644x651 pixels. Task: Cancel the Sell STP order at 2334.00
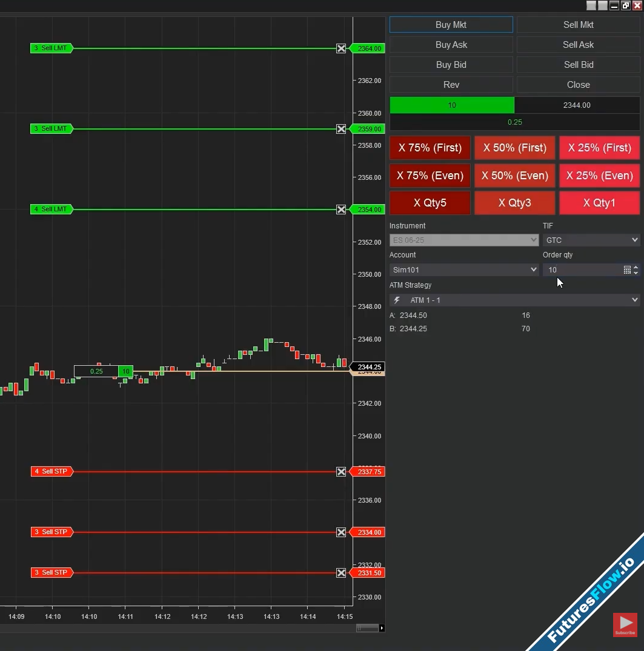341,532
